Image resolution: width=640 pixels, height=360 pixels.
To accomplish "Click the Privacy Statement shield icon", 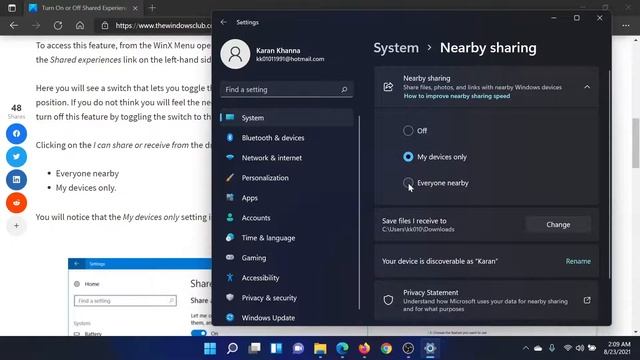I will pyautogui.click(x=388, y=300).
